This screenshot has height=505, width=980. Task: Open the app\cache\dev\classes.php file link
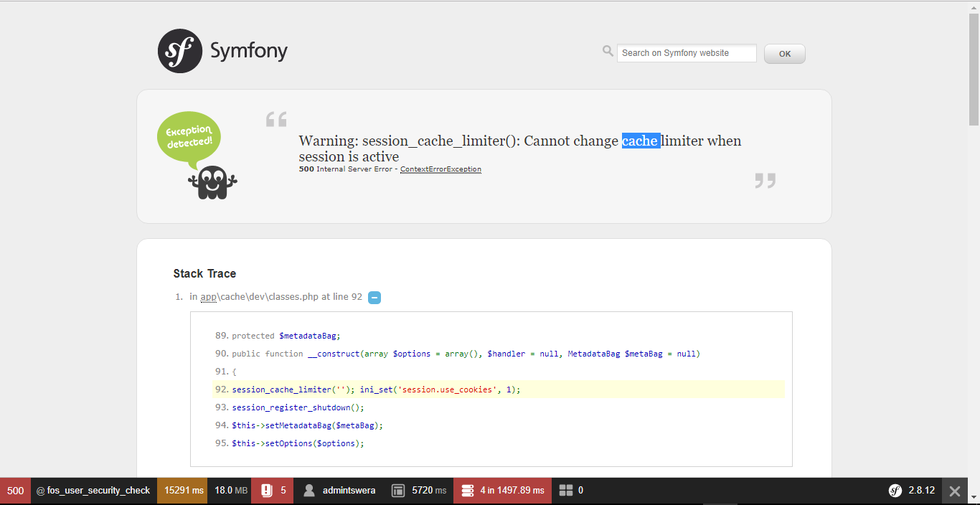pos(253,296)
